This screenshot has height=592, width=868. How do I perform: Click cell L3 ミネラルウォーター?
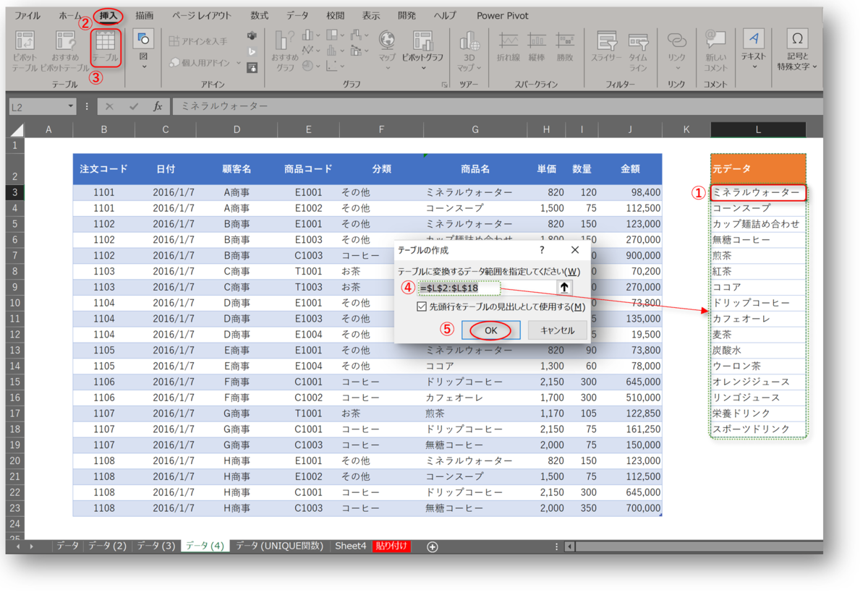tap(758, 193)
